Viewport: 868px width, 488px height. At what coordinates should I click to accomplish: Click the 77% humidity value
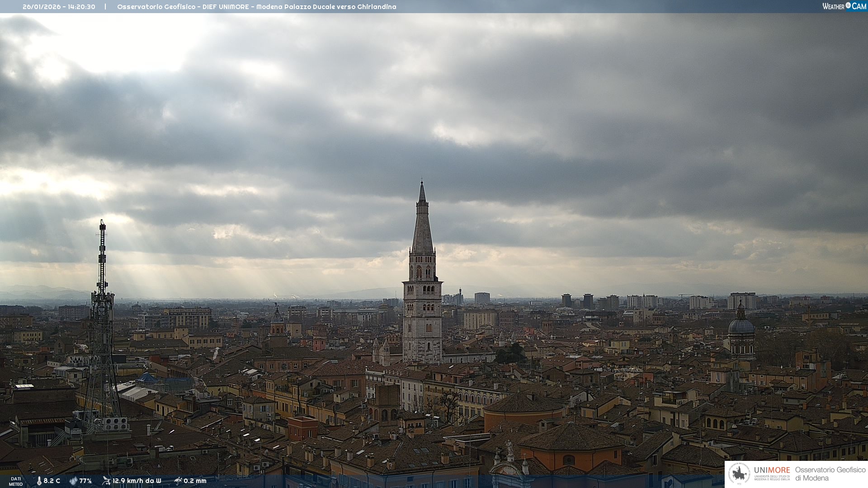click(x=85, y=481)
